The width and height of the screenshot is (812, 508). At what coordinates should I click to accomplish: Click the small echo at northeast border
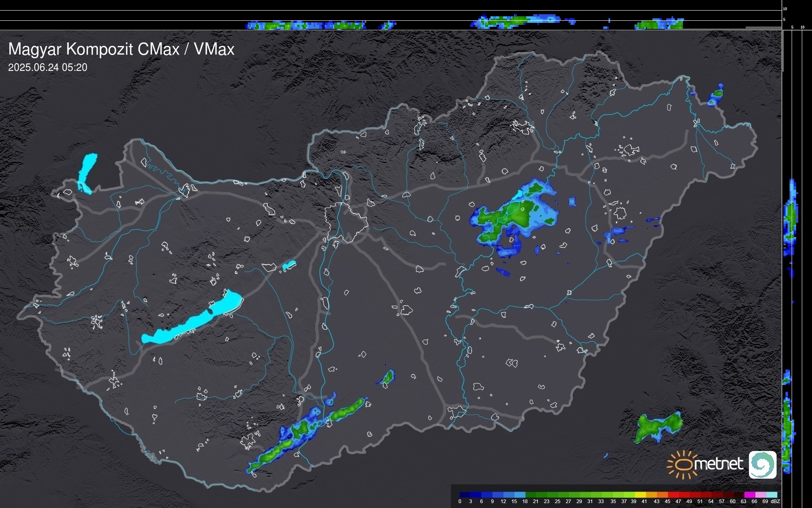716,95
